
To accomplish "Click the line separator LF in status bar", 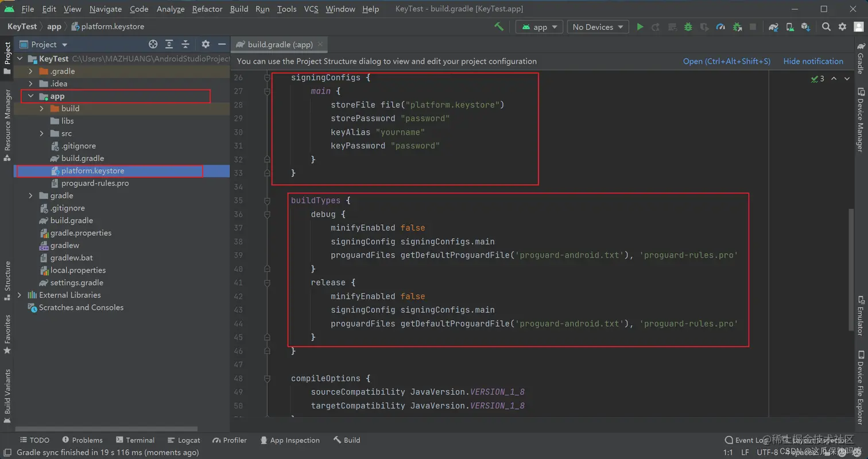I will coord(745,452).
